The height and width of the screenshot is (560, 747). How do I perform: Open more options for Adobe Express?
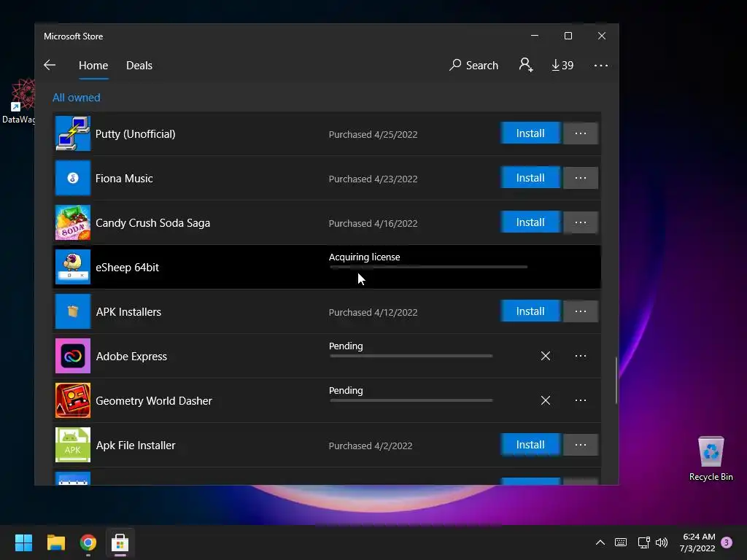click(x=580, y=356)
